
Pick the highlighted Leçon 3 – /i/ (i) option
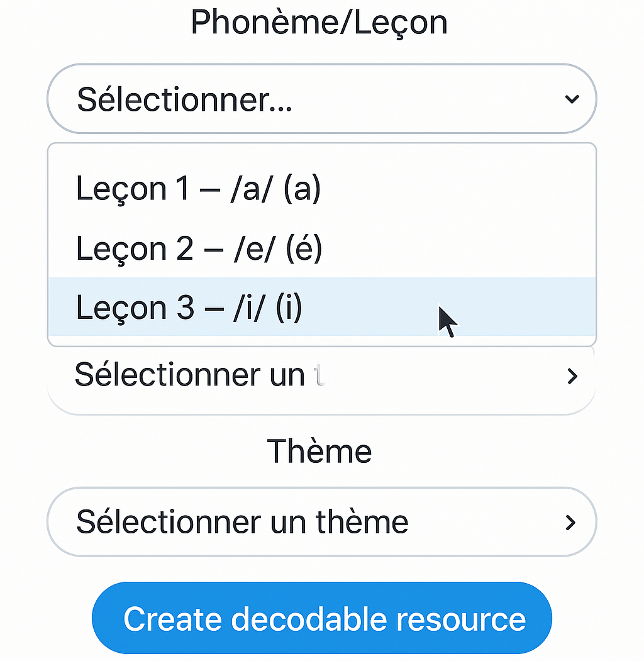tap(189, 308)
